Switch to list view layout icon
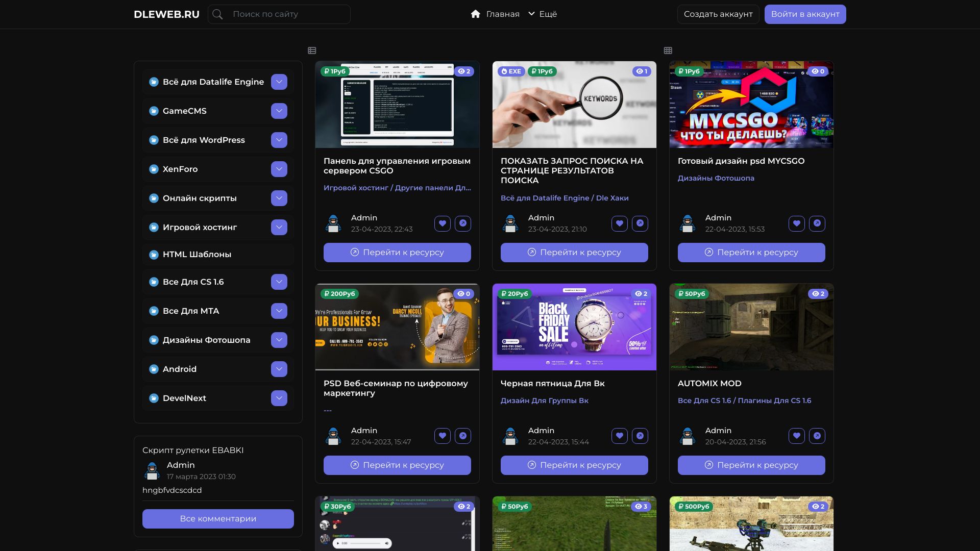Viewport: 980px width, 551px height. click(312, 51)
